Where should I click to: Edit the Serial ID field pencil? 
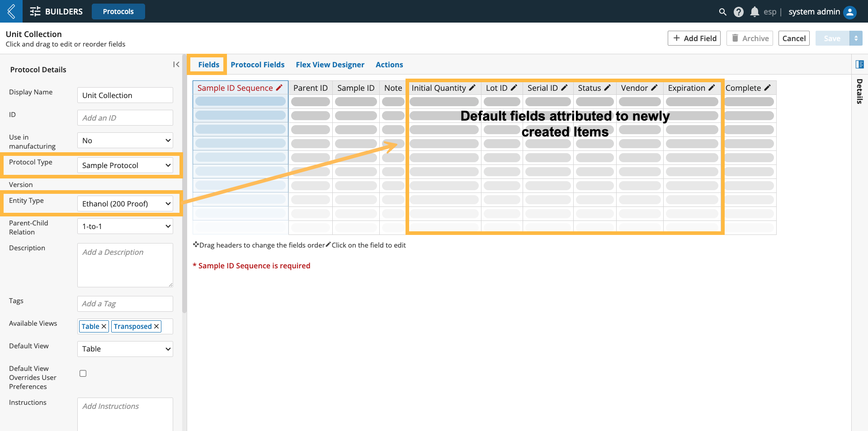coord(564,88)
